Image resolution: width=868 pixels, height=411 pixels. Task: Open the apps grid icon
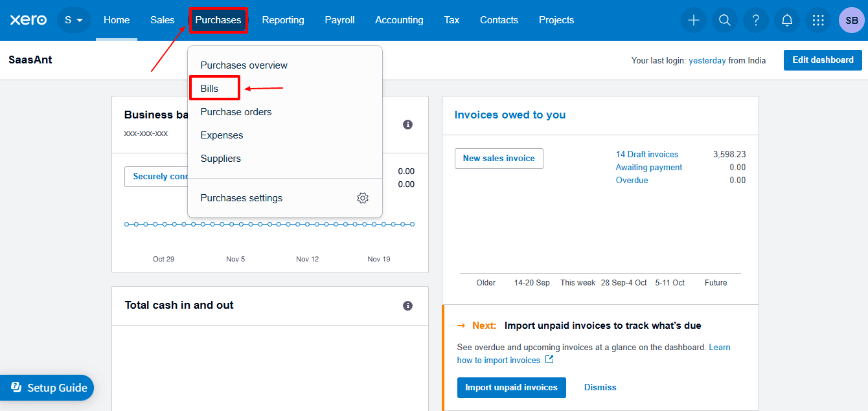818,20
